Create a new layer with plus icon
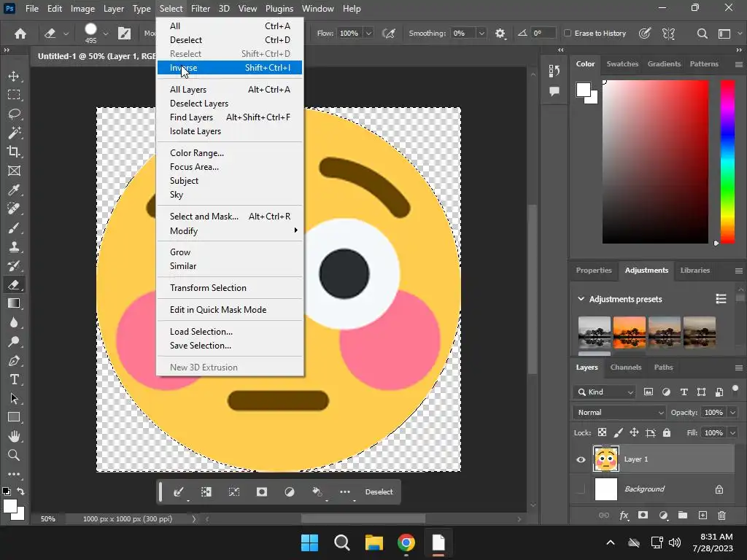Image resolution: width=747 pixels, height=560 pixels. coord(703,516)
